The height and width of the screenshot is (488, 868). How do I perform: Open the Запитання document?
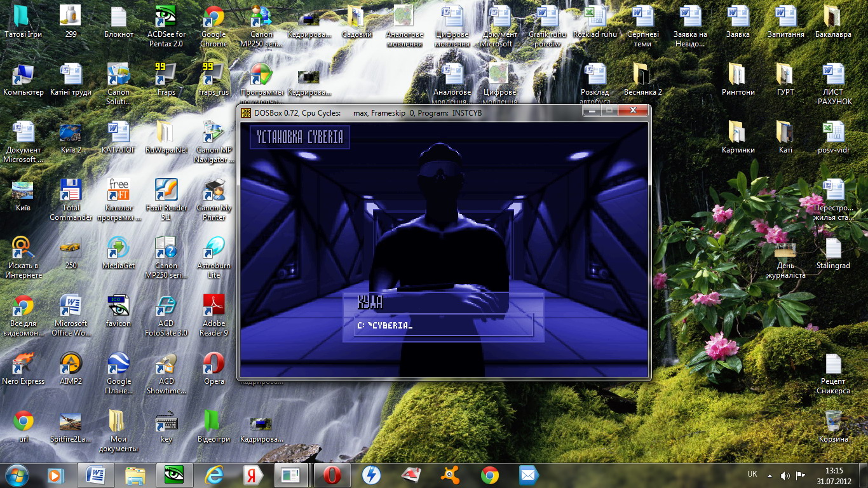(x=786, y=22)
